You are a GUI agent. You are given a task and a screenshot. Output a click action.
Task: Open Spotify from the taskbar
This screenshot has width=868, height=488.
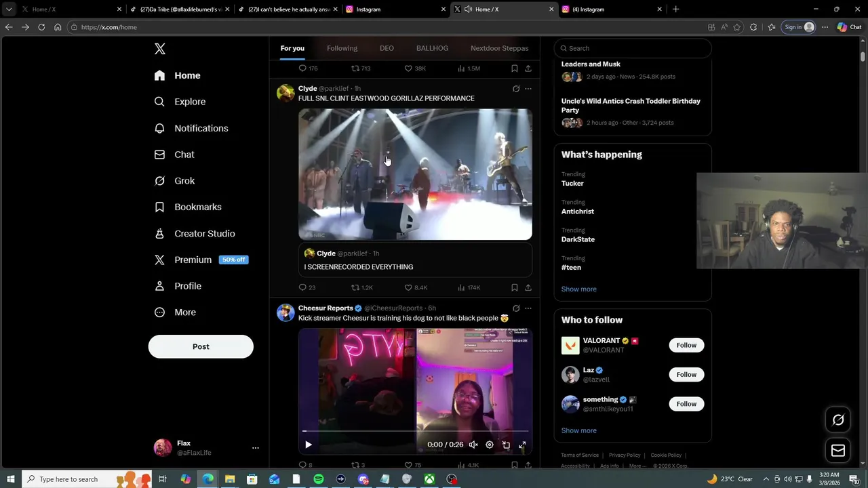point(319,479)
